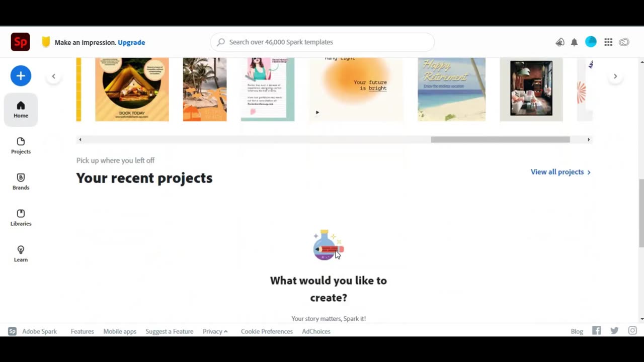
Task: Click the Adobe Spark Sp logo
Action: pos(20,42)
